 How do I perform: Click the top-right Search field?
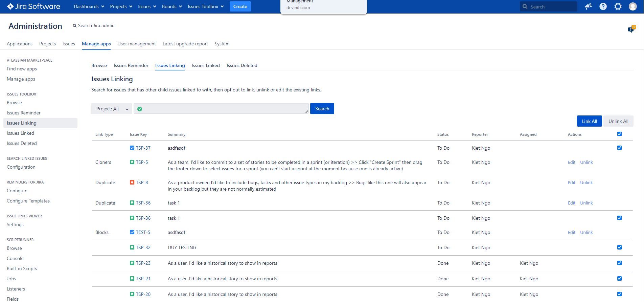pyautogui.click(x=549, y=6)
